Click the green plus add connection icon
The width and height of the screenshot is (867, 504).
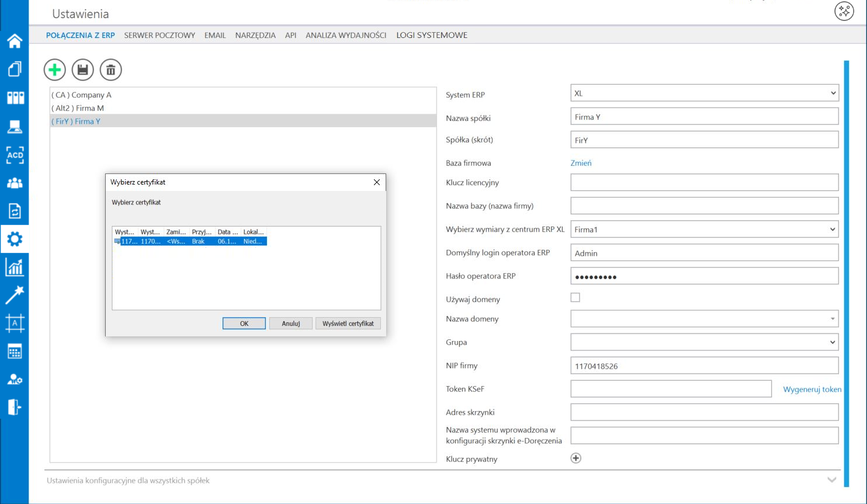55,70
